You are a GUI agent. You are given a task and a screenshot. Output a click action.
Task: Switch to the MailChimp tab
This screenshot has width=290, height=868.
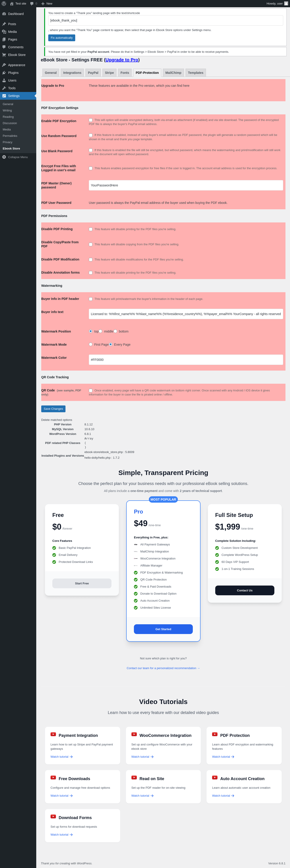coord(173,73)
